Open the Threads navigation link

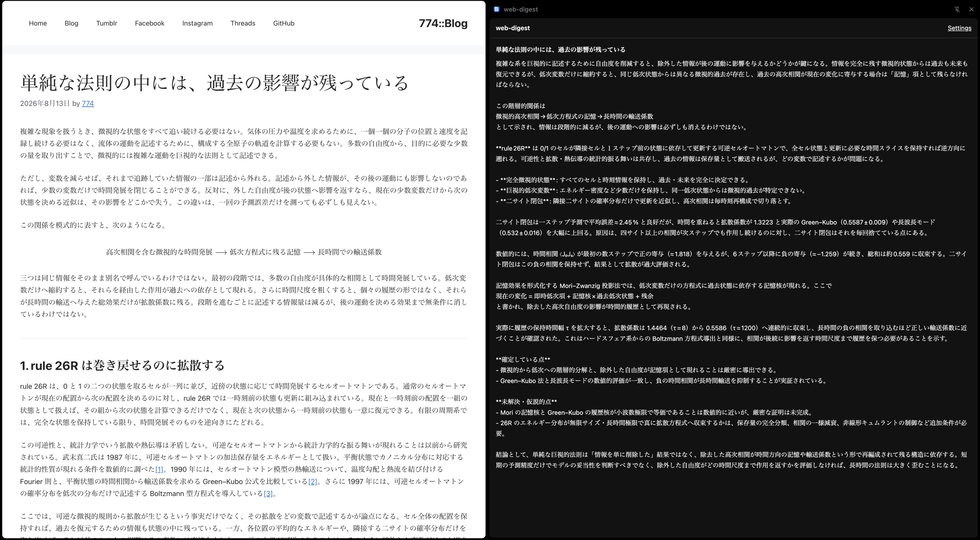(243, 23)
